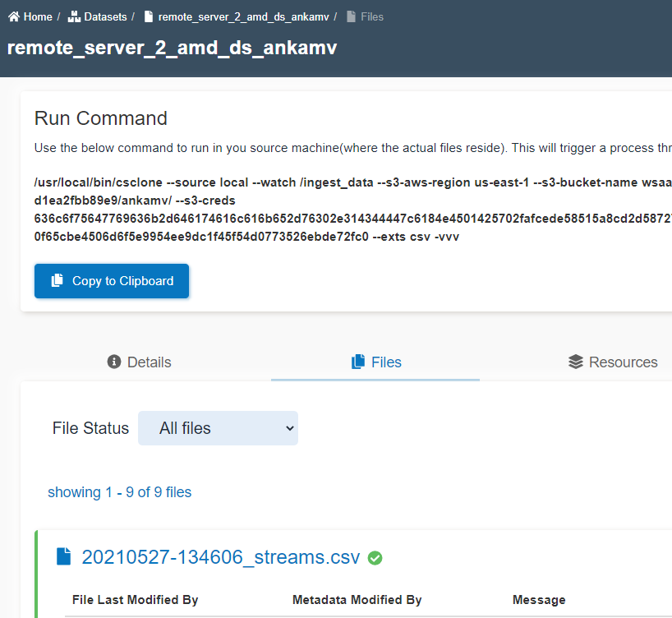Click the clipboard icon on Copy button
672x618 pixels.
tap(57, 280)
